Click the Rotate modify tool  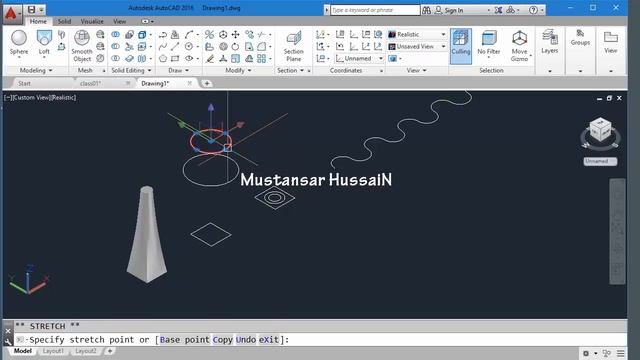236,47
